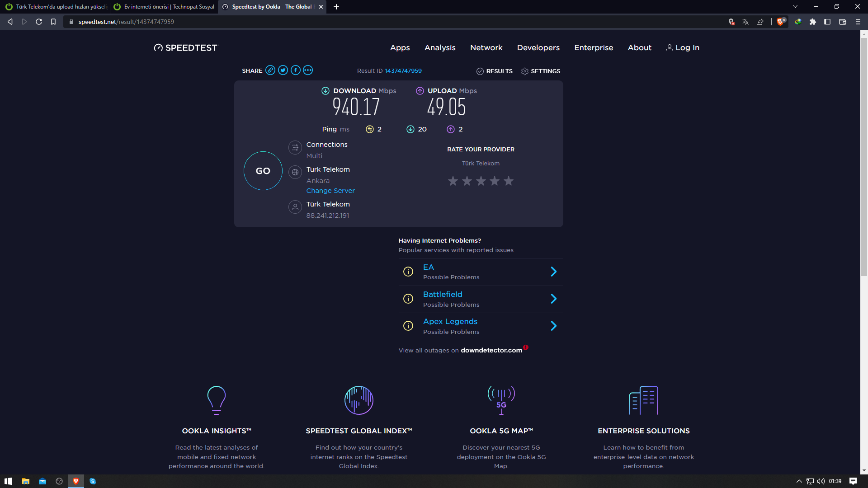Rate provider with first star

coord(453,181)
